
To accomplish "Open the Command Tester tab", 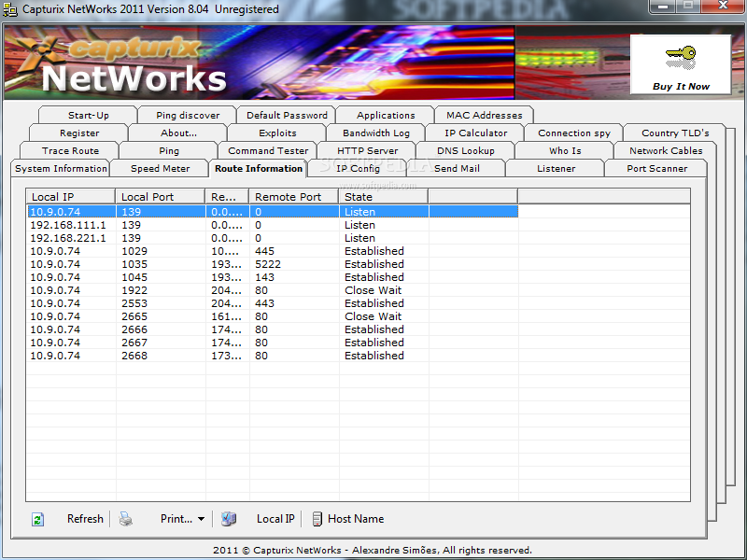I will click(x=268, y=150).
